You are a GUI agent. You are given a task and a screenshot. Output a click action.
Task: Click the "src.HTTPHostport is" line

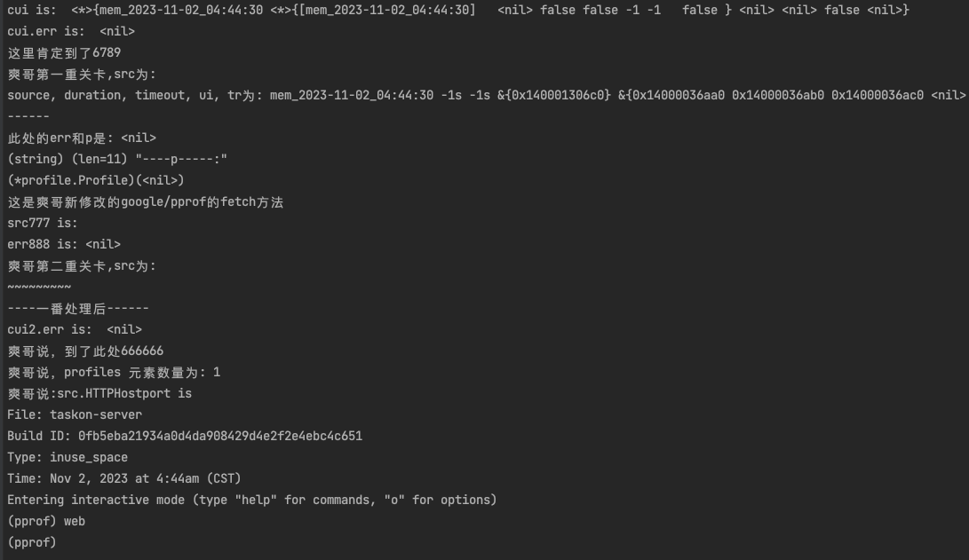coord(99,393)
